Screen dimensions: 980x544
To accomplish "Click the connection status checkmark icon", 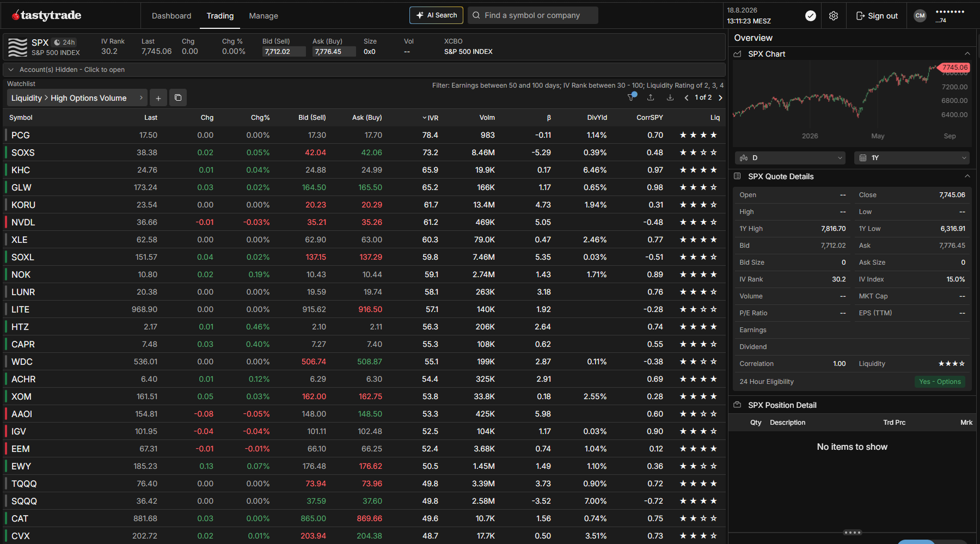I will 811,16.
